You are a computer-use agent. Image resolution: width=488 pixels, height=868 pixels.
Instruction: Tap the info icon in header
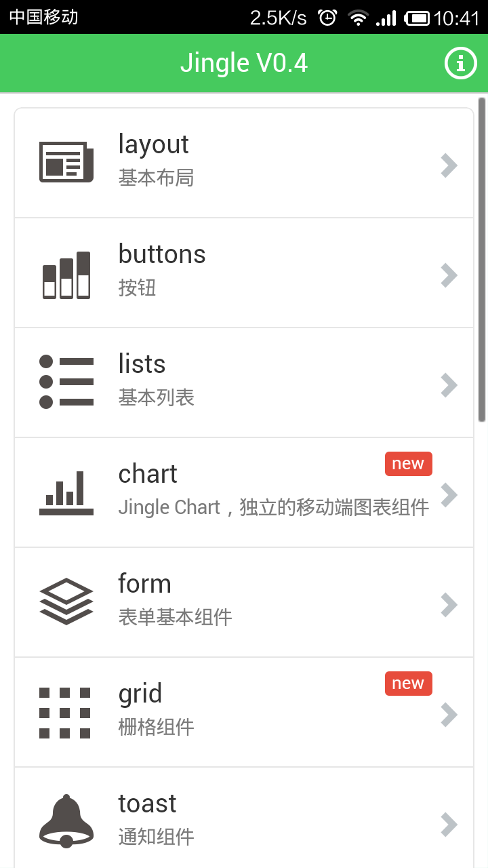coord(461,64)
